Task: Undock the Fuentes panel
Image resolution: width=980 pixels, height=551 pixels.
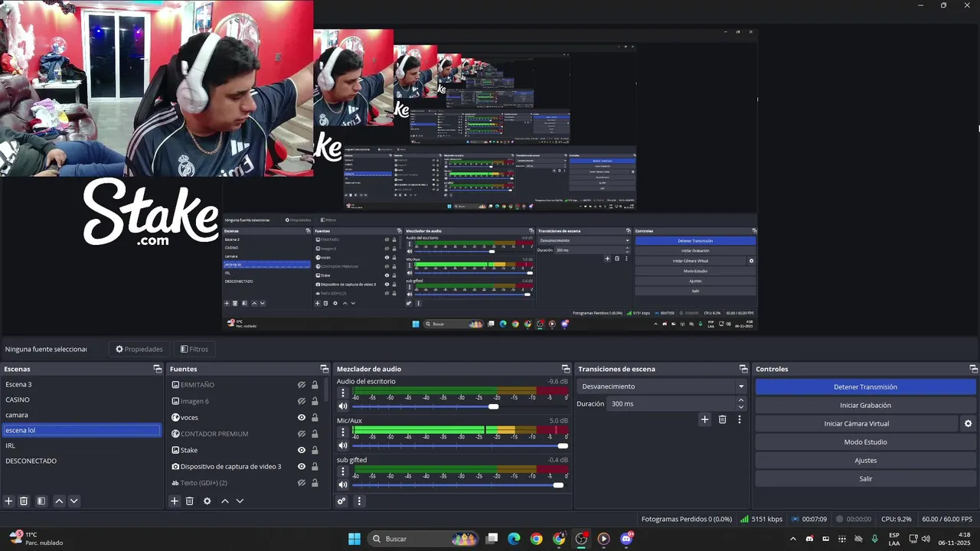Action: [325, 369]
